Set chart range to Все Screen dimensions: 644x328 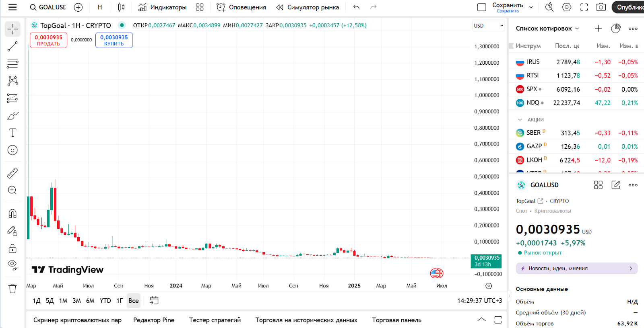point(134,301)
